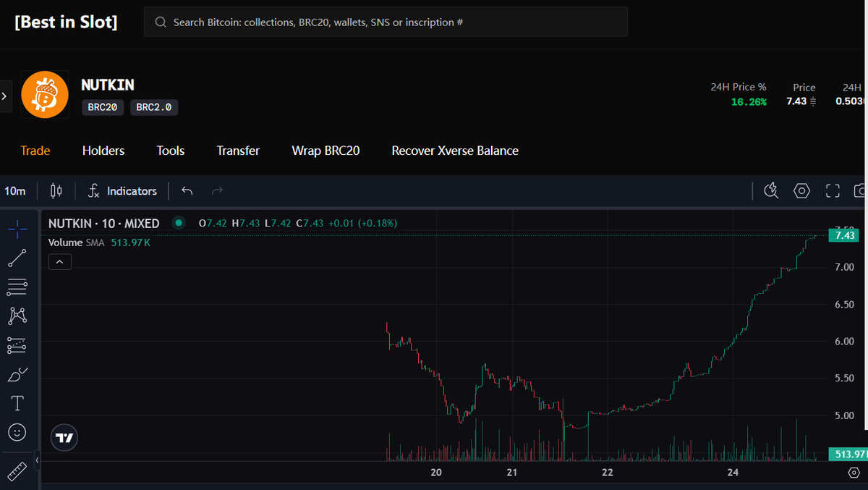Open the Trade tab
Image resolution: width=868 pixels, height=490 pixels.
coord(35,151)
